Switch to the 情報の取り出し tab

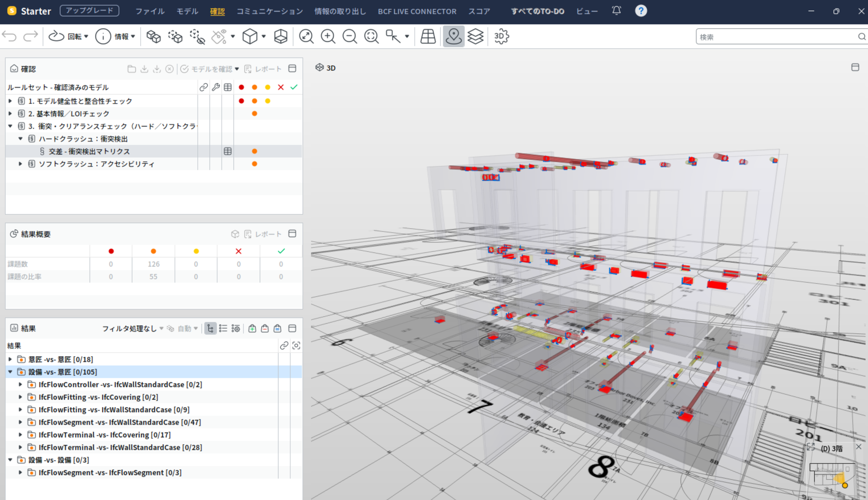pos(340,11)
